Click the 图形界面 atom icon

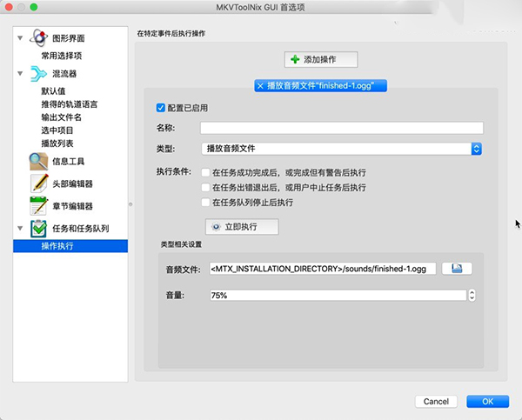[x=39, y=37]
